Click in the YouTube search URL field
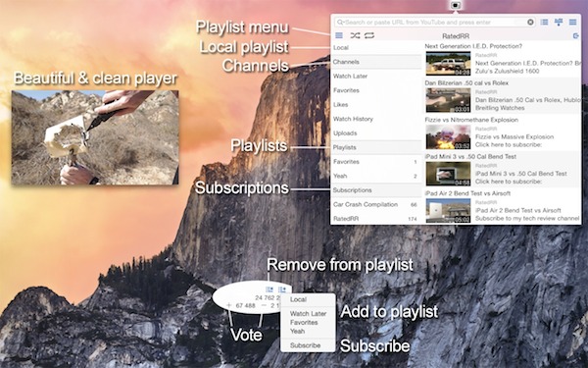The image size is (588, 368). tap(434, 23)
